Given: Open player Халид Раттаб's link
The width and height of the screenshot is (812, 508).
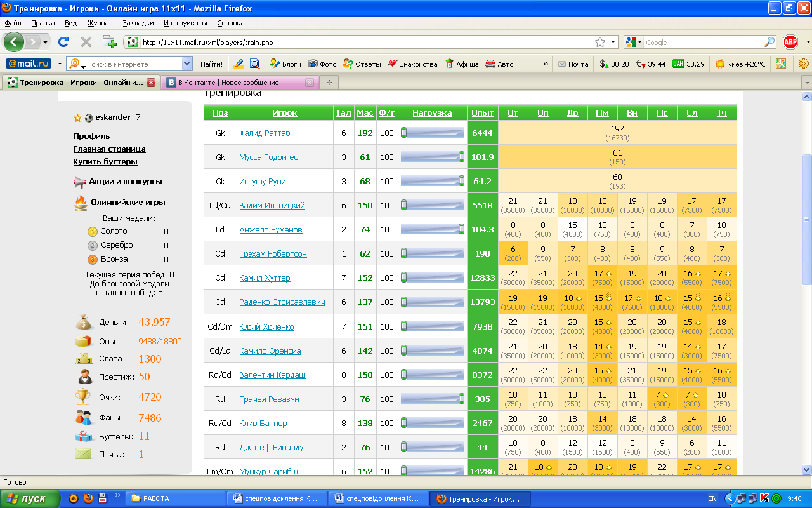Looking at the screenshot, I should tap(265, 133).
